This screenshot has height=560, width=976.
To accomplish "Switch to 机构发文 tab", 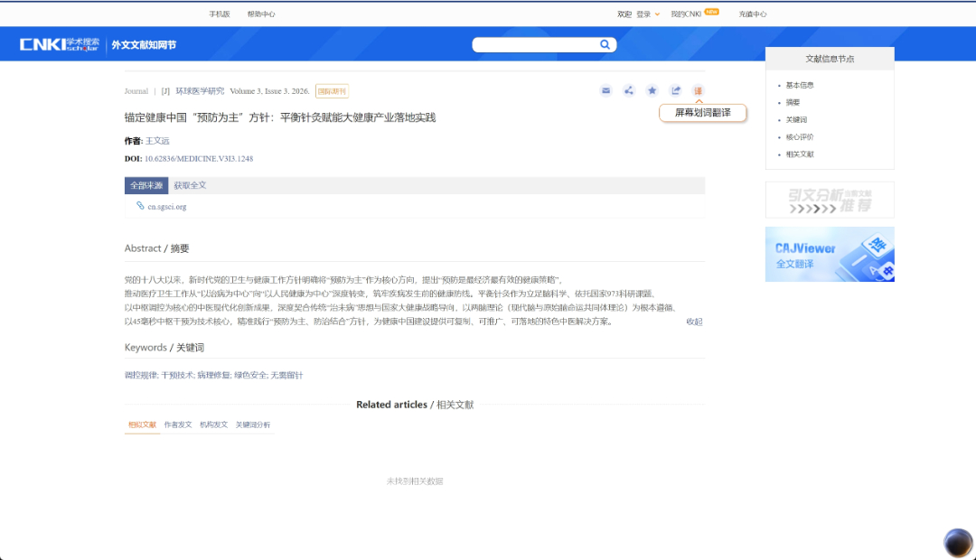I will point(213,425).
